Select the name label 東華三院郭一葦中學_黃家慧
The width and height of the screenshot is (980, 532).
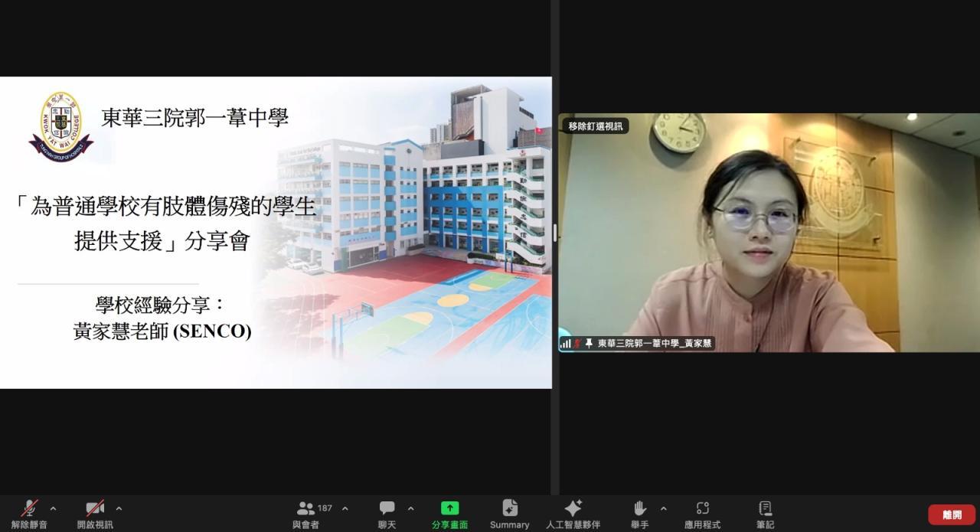(x=655, y=344)
